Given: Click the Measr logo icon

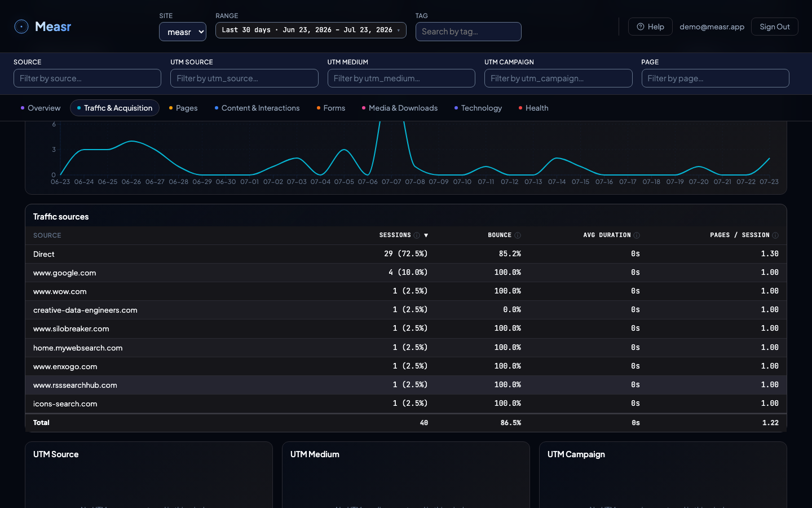Looking at the screenshot, I should [21, 27].
